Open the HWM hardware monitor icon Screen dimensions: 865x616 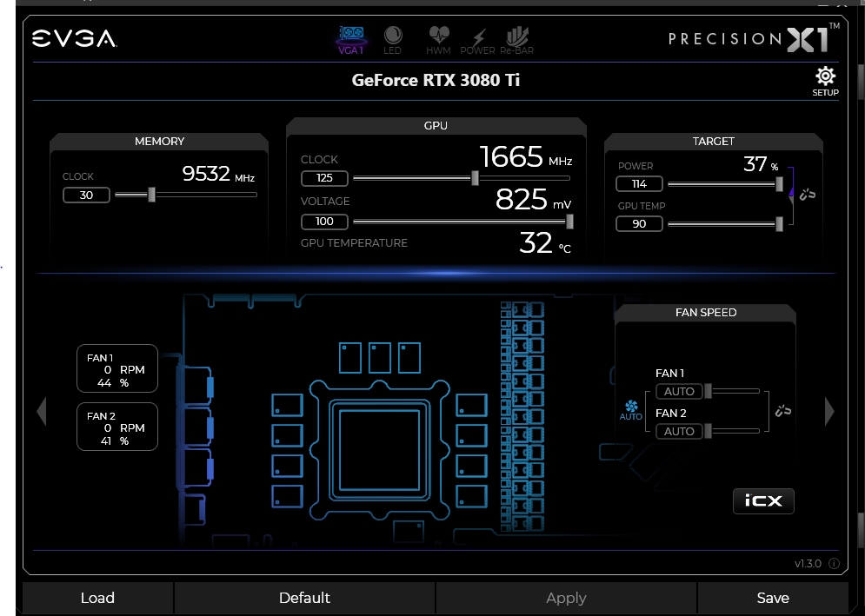438,40
